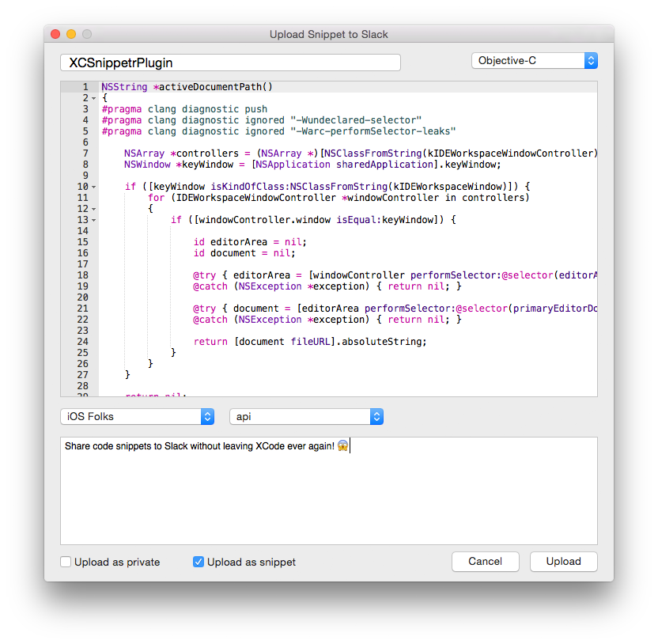
Task: Click the Upload Snippet to Slack title
Action: pos(328,34)
